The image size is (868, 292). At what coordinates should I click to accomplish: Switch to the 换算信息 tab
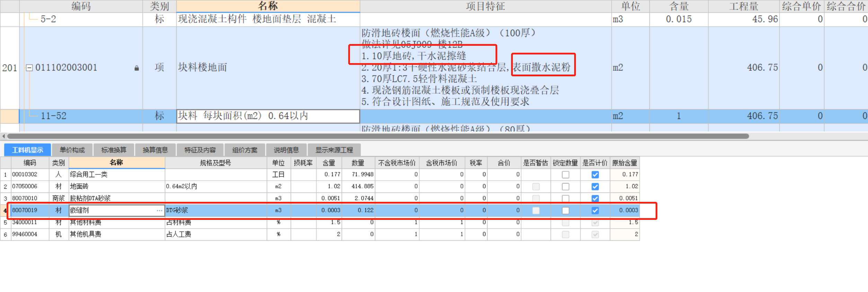click(x=155, y=150)
